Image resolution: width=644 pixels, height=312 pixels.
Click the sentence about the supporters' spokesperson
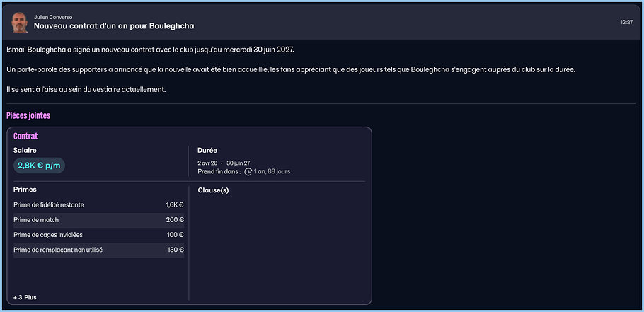click(290, 69)
